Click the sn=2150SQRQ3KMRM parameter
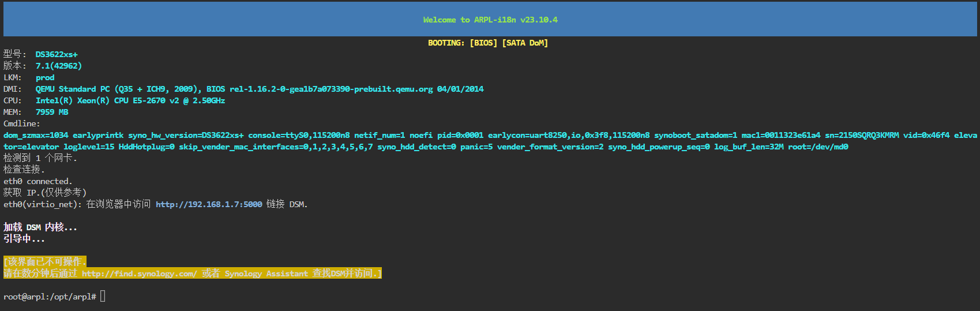Screen dimensions: 980x311 point(862,135)
